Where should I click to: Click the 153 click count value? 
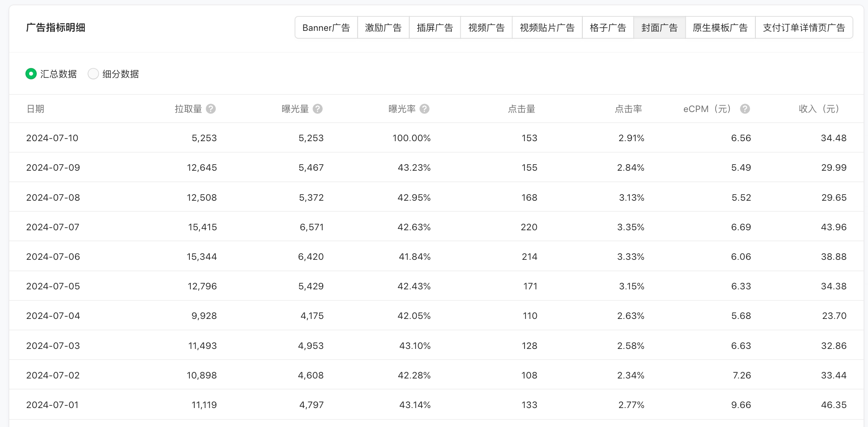[x=529, y=138]
